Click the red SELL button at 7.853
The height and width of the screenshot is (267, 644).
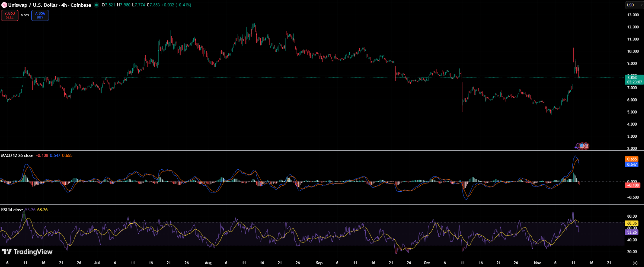10,15
